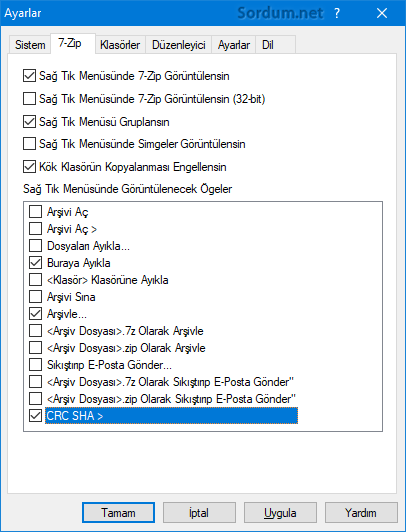Check .7z Olarak Sıkıştırıp E-Posta Gönder box

click(35, 382)
